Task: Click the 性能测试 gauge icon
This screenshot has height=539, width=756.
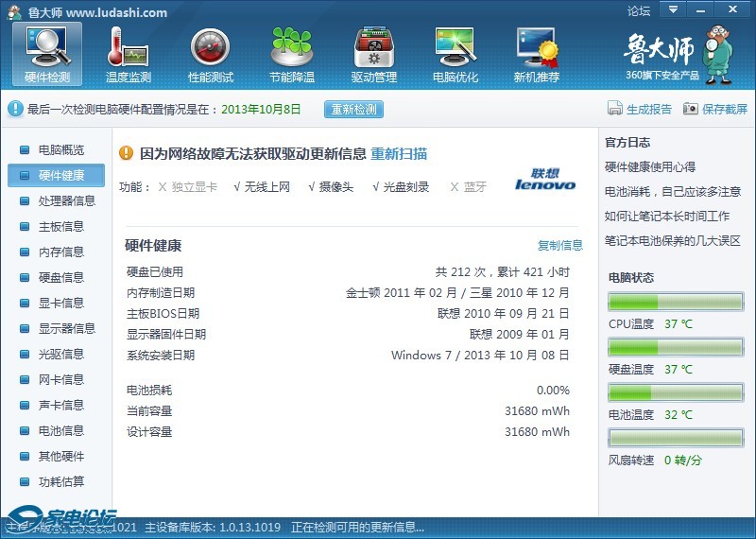Action: [x=210, y=45]
